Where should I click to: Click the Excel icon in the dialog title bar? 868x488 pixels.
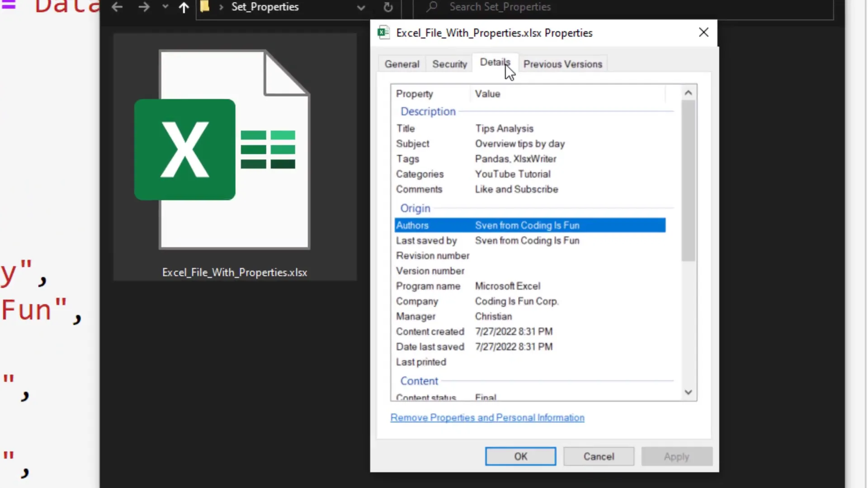(383, 32)
